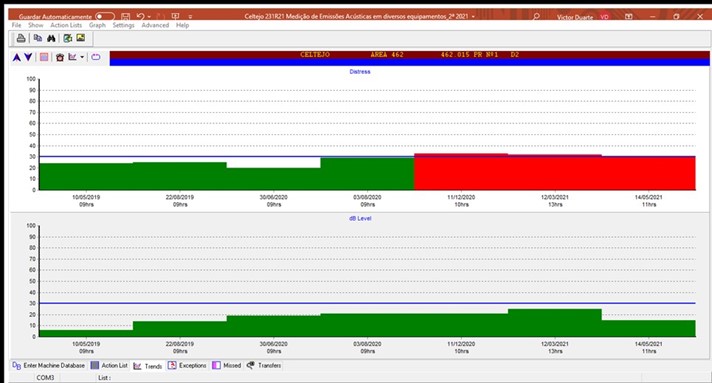Screen dimensions: 712x383
Task: Open the Help menu
Action: point(183,25)
